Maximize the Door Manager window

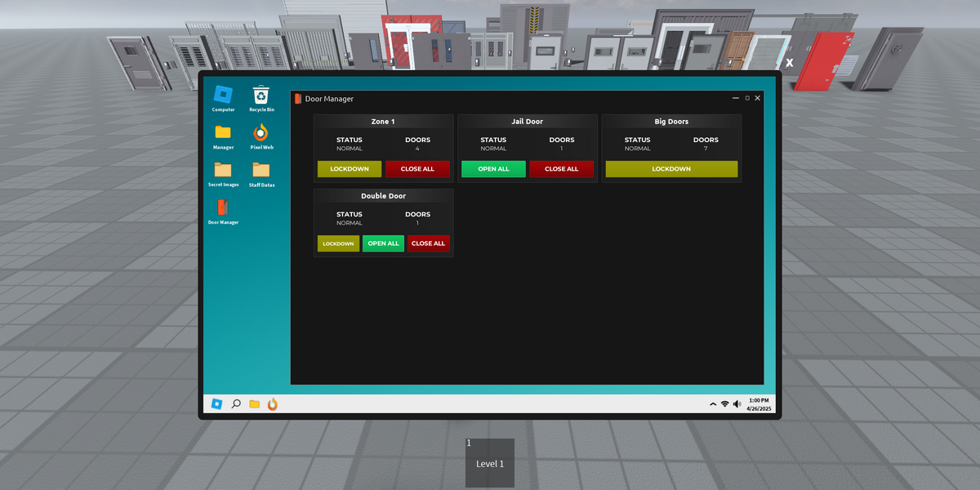747,98
